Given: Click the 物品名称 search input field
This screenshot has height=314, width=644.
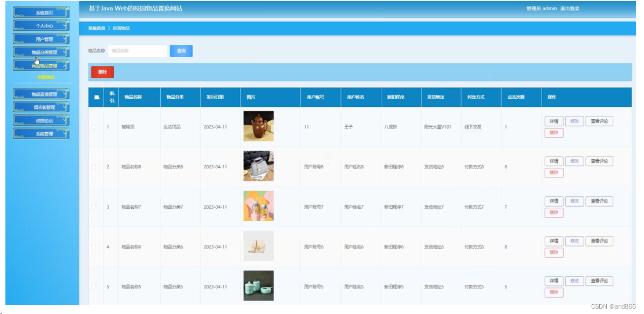Looking at the screenshot, I should (x=138, y=50).
